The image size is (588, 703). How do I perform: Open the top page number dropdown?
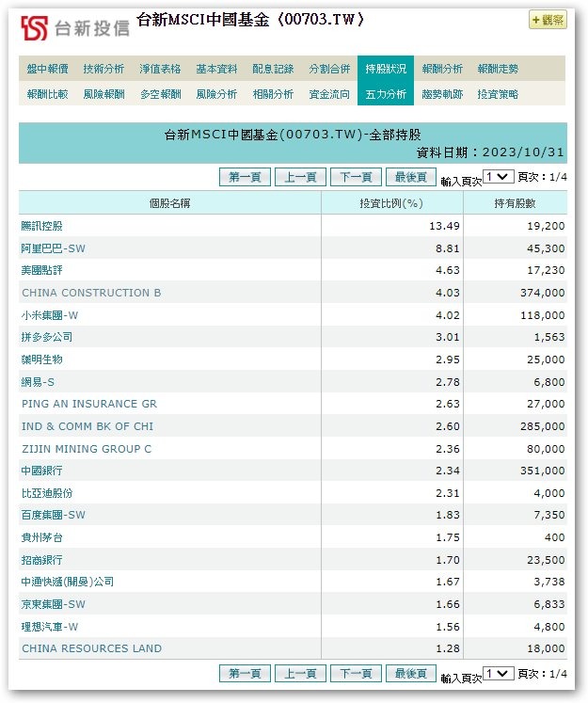[x=499, y=177]
